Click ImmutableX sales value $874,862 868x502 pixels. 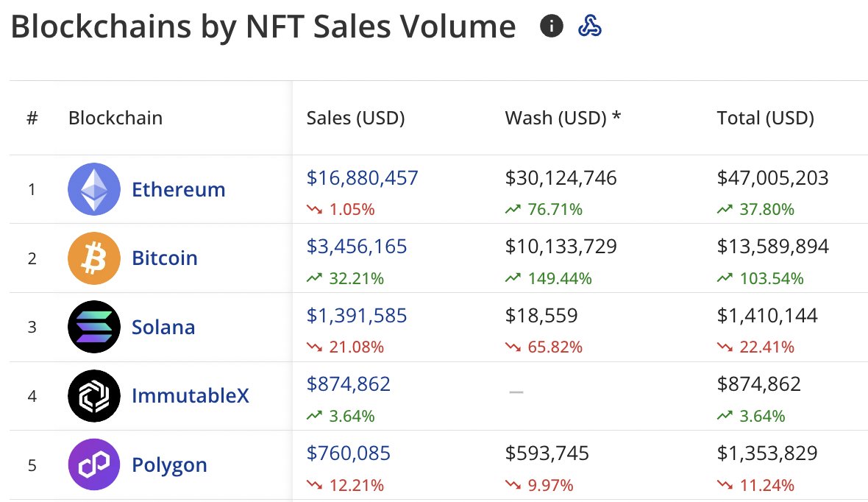[348, 384]
